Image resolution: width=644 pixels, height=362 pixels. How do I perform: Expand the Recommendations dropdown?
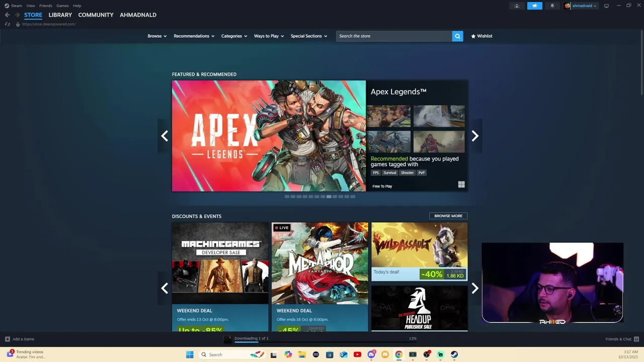pos(194,36)
